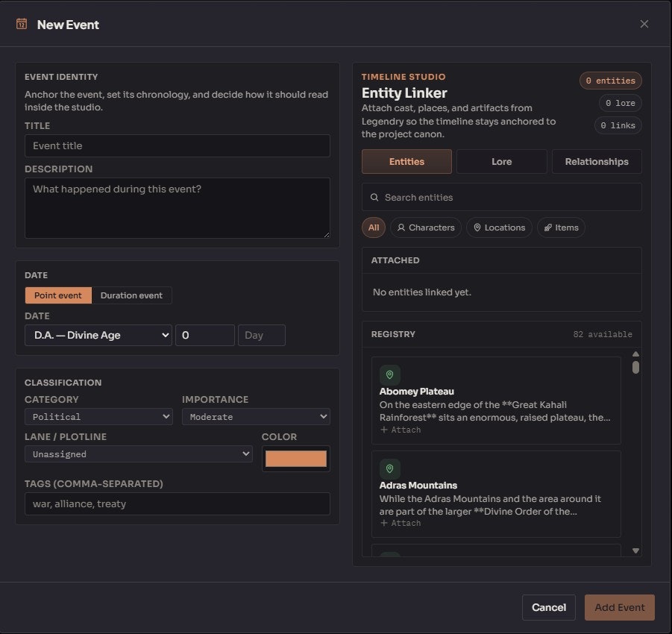
Task: Click 'No entities linked yet.' text
Action: tap(421, 292)
